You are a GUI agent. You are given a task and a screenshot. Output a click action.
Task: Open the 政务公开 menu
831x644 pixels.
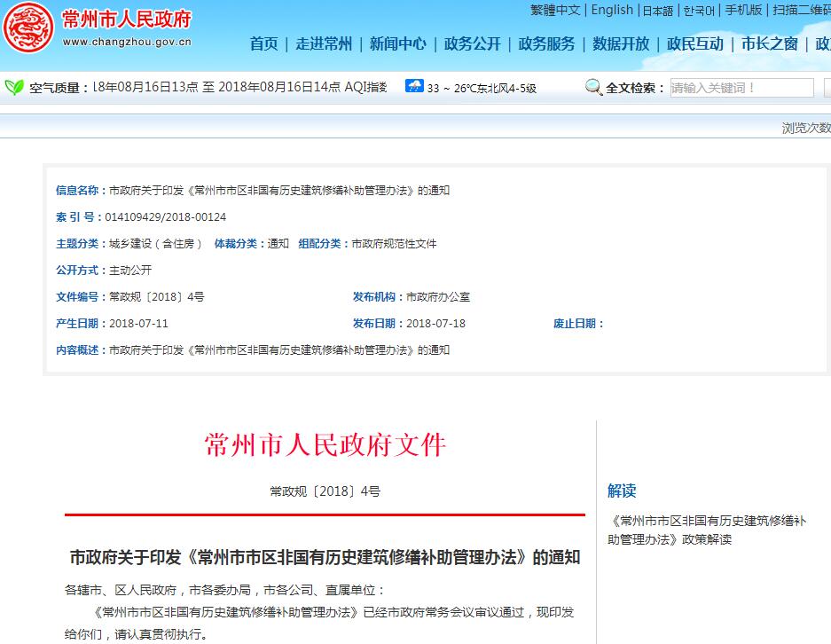pyautogui.click(x=472, y=43)
